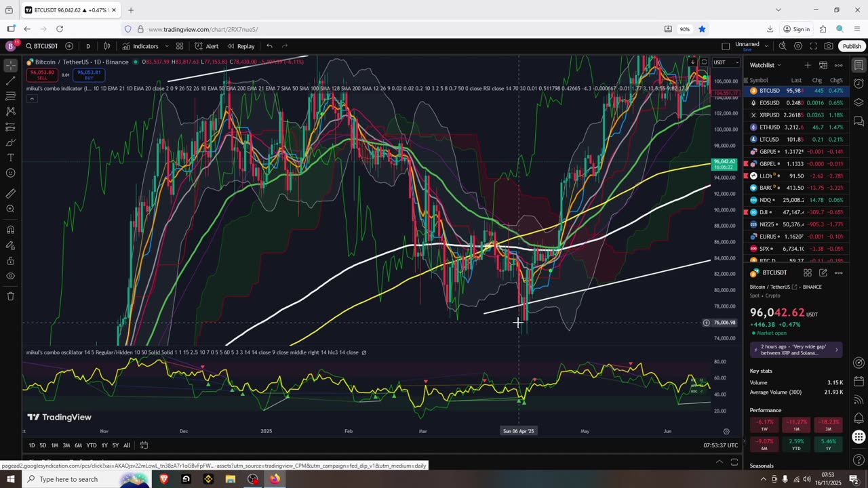
Task: Toggle magnet mode for drawings
Action: click(x=10, y=230)
